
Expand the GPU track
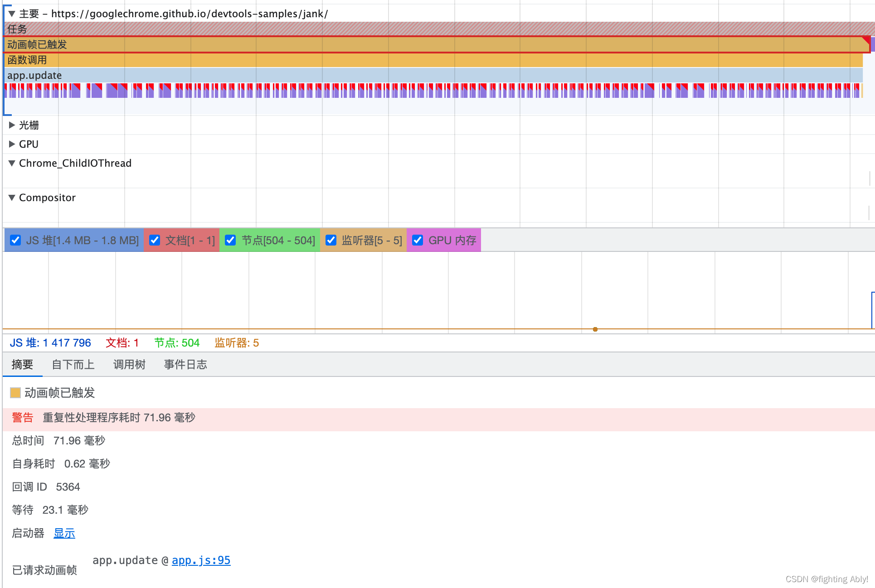(x=12, y=144)
